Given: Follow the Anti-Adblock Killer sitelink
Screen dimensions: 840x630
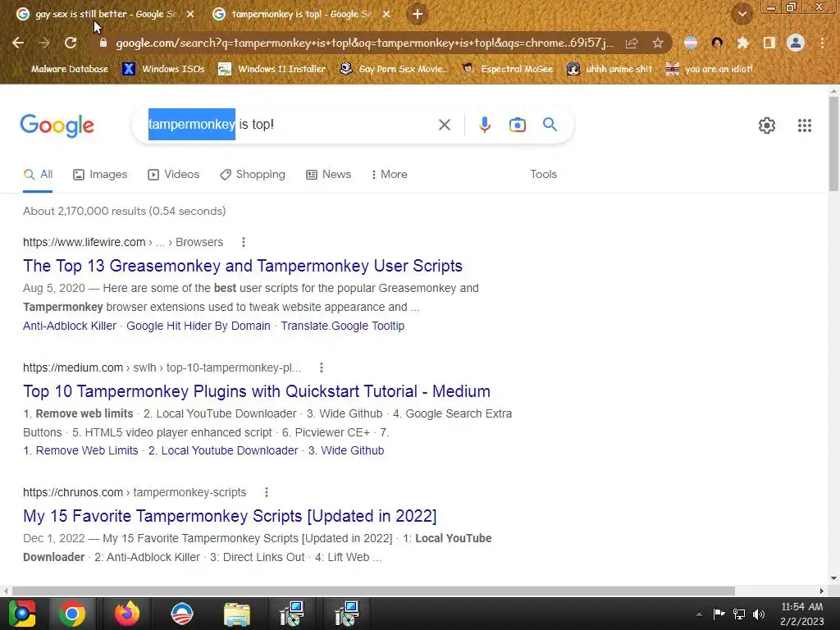Looking at the screenshot, I should 70,326.
